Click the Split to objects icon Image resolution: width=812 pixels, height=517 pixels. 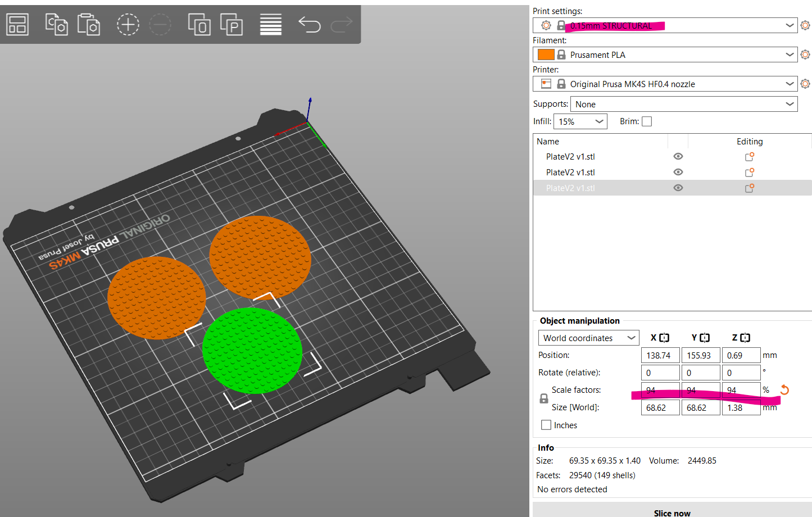pyautogui.click(x=199, y=25)
